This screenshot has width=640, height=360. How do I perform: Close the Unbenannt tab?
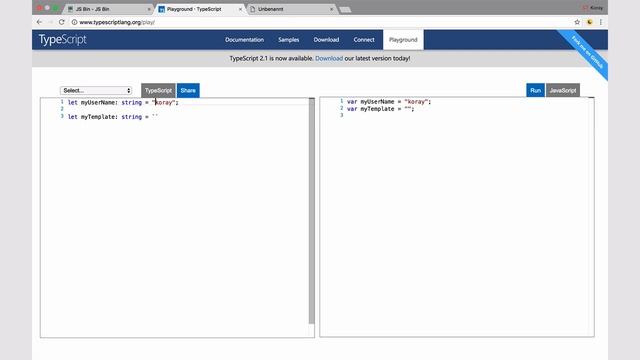331,9
